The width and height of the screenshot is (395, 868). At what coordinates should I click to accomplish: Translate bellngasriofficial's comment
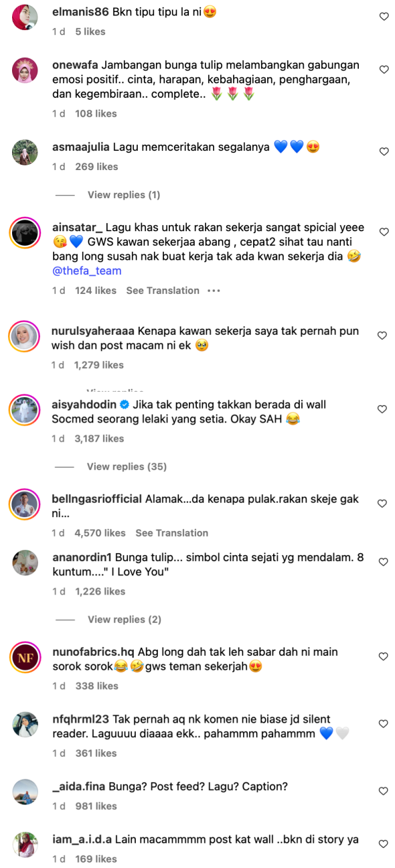[x=172, y=533]
